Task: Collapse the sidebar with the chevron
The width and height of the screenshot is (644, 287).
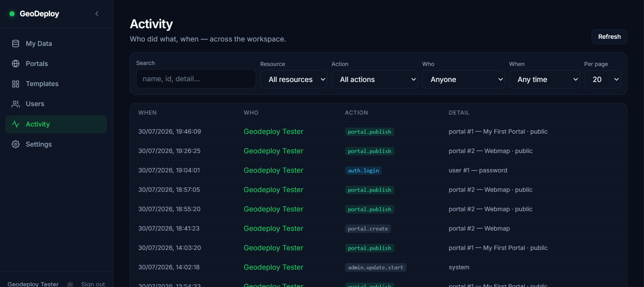Action: 97,14
